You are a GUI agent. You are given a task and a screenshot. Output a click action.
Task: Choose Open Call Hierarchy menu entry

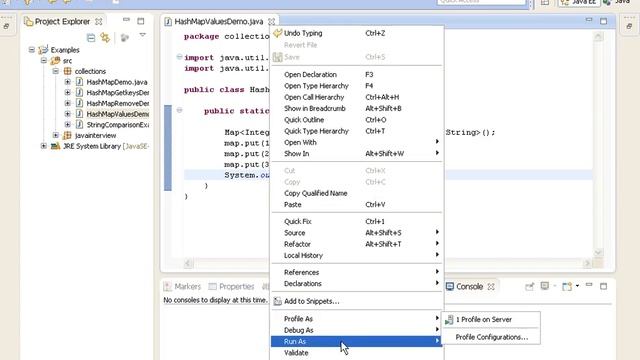(x=357, y=97)
